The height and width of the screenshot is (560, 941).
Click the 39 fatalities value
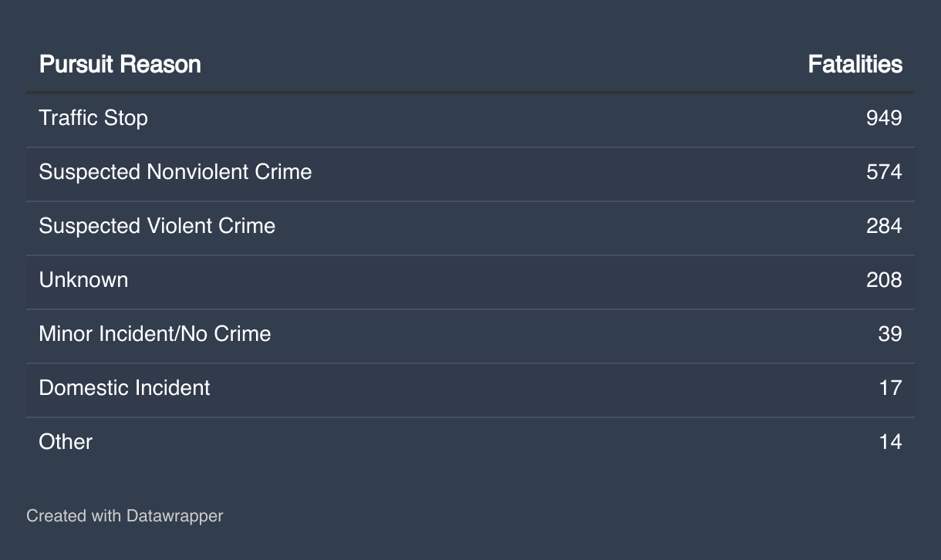(x=890, y=333)
